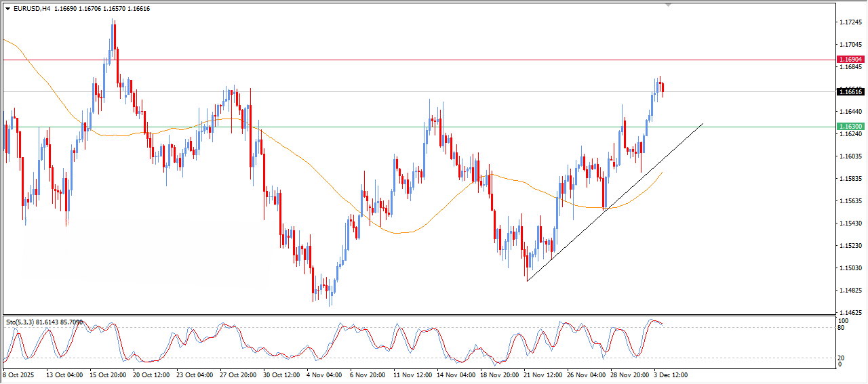Click the 8 Oct 2025 date label
This screenshot has width=868, height=384.
pos(18,374)
